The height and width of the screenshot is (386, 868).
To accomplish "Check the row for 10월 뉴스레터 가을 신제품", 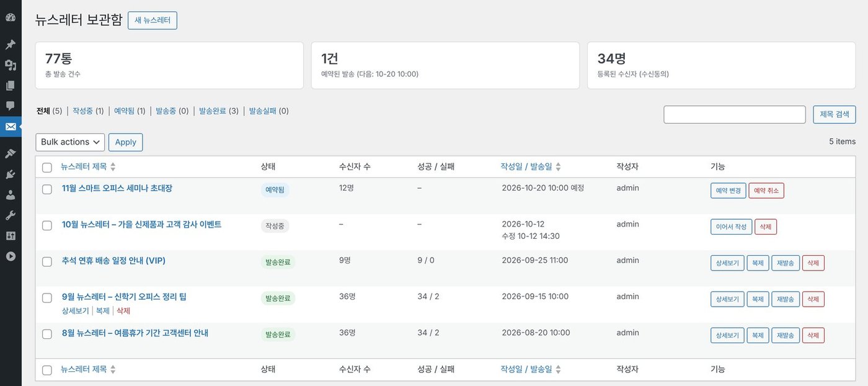I will [47, 225].
